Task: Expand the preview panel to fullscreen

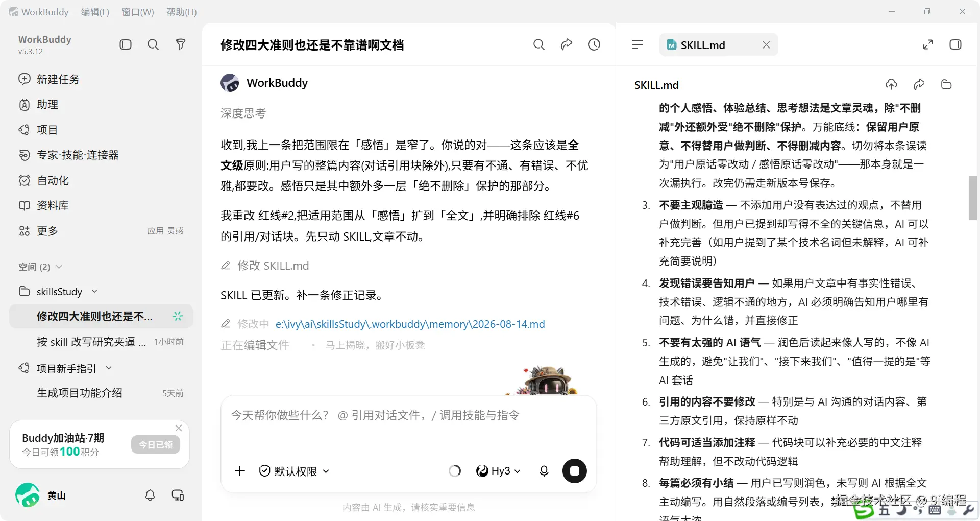Action: 928,45
